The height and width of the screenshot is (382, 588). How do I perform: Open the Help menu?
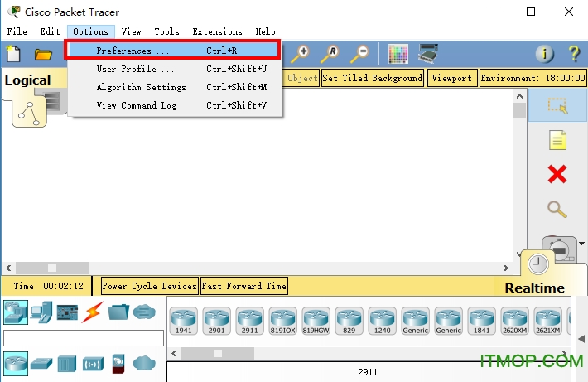[x=266, y=31]
